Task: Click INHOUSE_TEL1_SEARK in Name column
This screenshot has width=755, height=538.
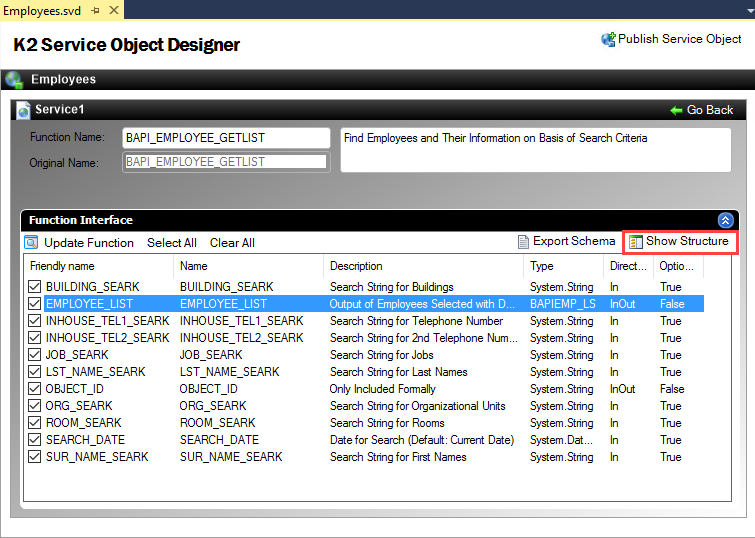Action: [x=242, y=321]
